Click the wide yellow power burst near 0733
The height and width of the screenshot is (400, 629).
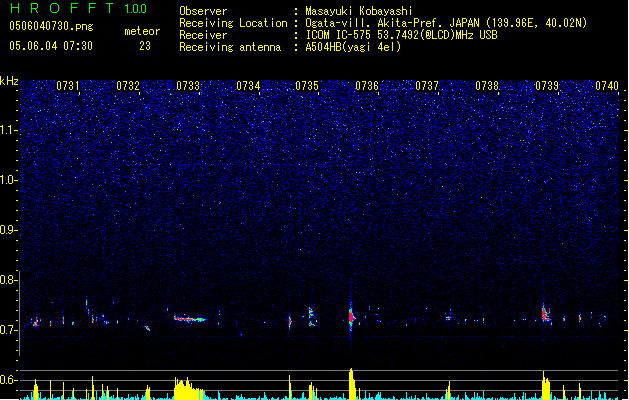pyautogui.click(x=189, y=388)
